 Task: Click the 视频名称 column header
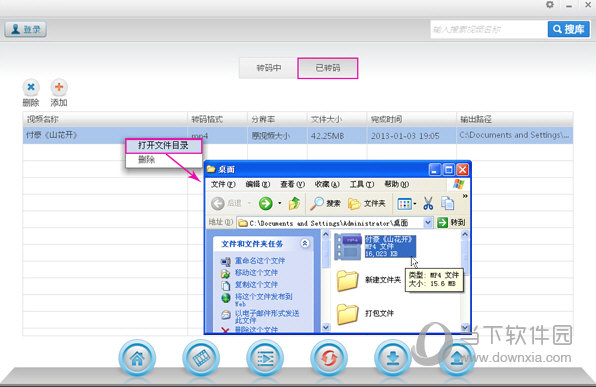[x=105, y=119]
